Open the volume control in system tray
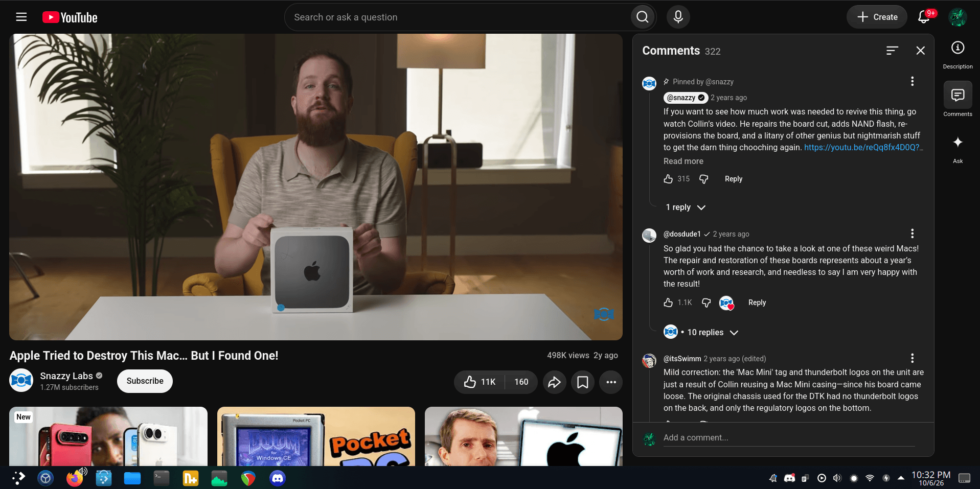 pyautogui.click(x=837, y=478)
